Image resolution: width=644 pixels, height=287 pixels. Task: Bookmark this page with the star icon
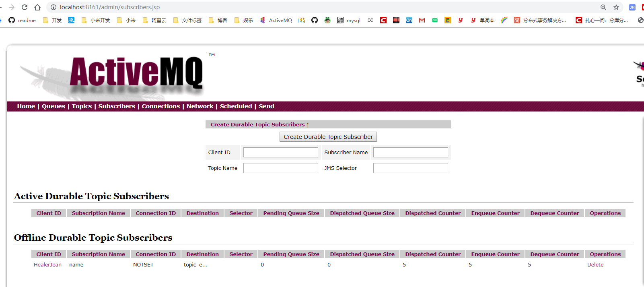tap(616, 7)
